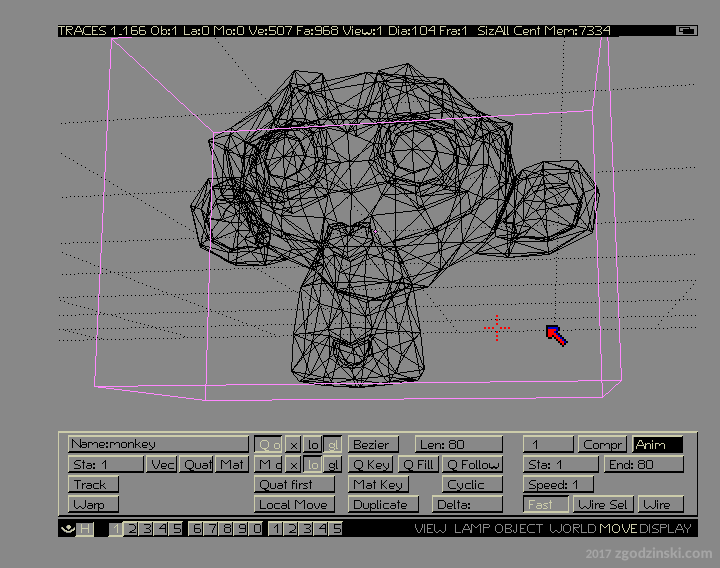Click the Name:monkey text field
Viewport: 720px width, 568px height.
158,444
